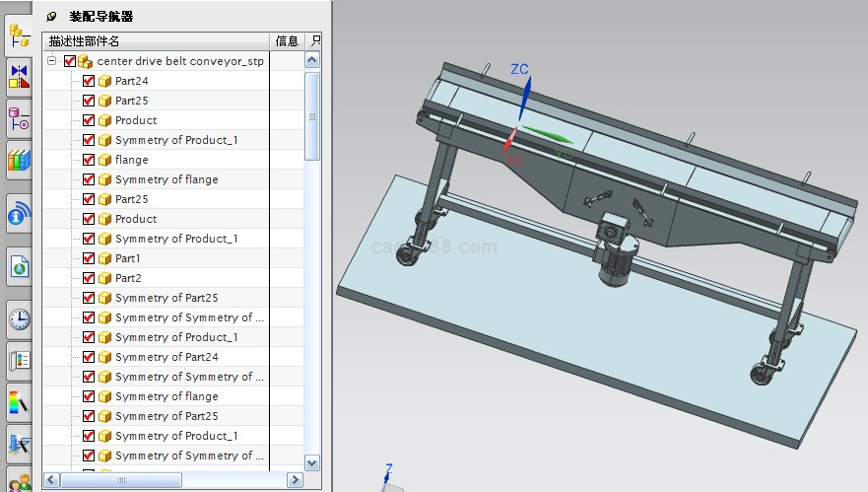Viewport: 868px width, 492px height.
Task: Open the HD3D Tools info icon
Action: (x=19, y=213)
